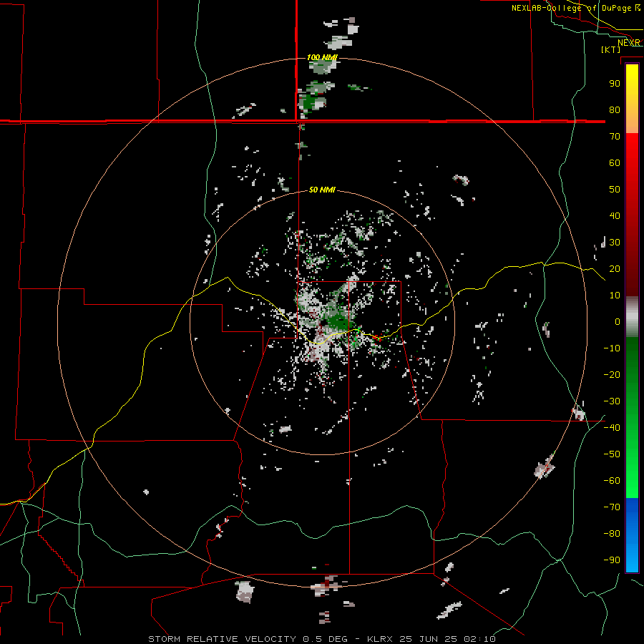
Task: Click the -70 value on velocity scale
Action: pyautogui.click(x=612, y=507)
